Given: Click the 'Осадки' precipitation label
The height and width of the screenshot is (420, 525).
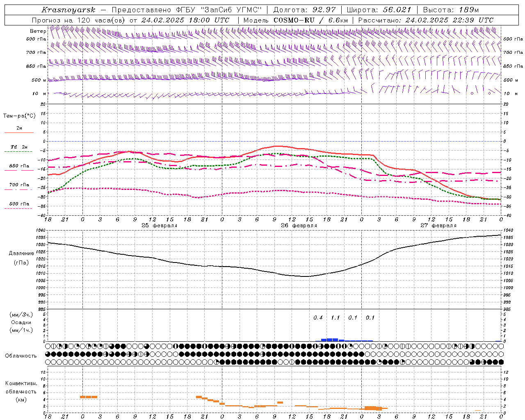Looking at the screenshot, I should click(21, 322).
